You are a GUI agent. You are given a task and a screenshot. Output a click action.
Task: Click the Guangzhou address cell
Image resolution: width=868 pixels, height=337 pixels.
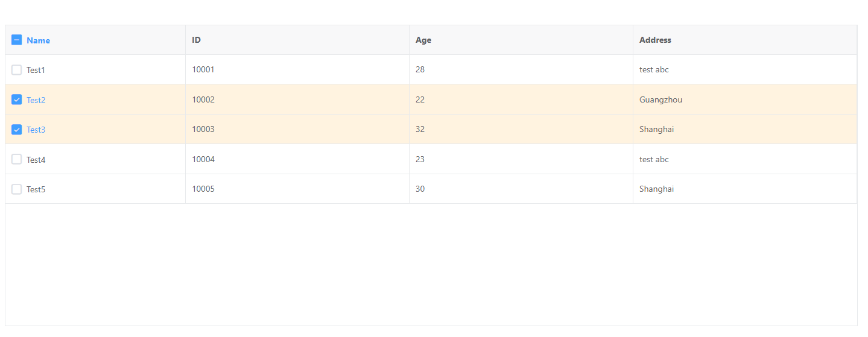pyautogui.click(x=661, y=99)
